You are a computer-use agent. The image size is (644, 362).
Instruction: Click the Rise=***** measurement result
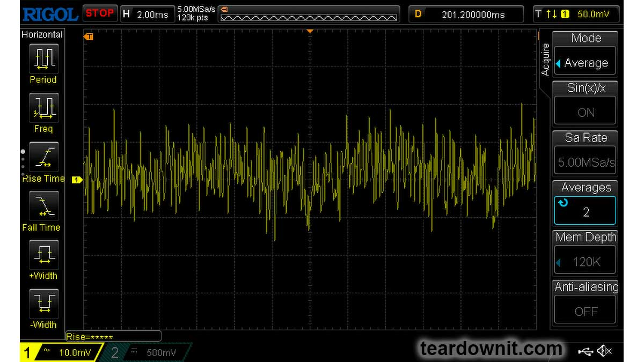click(x=113, y=337)
